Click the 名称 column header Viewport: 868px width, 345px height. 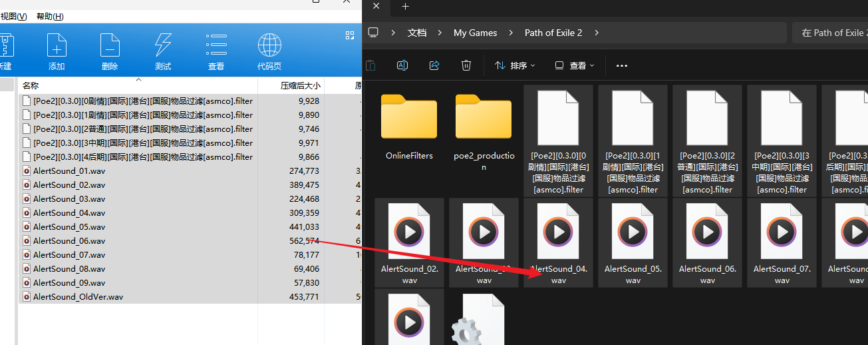click(x=31, y=86)
